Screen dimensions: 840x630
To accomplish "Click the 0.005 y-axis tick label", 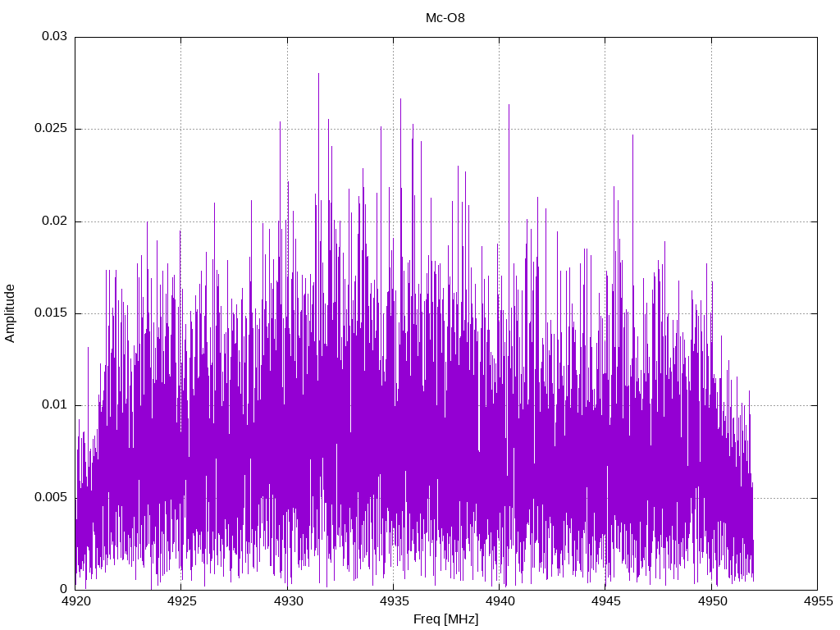I will pyautogui.click(x=51, y=498).
